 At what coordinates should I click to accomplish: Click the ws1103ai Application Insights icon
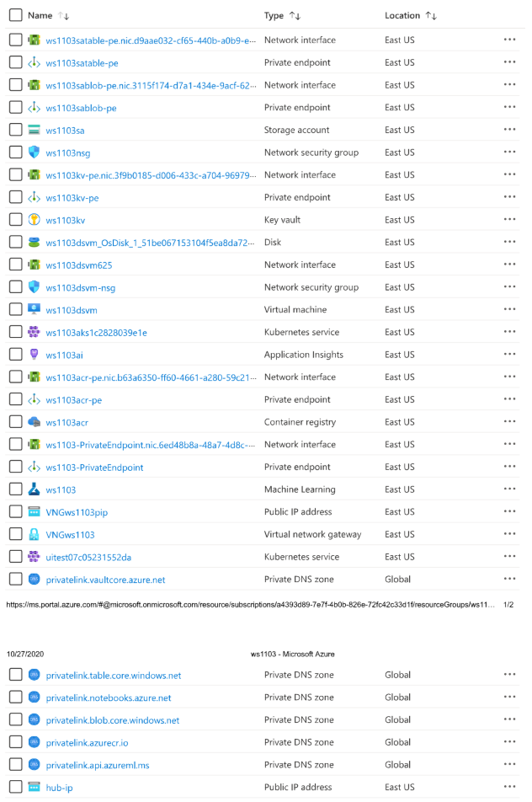(x=34, y=355)
